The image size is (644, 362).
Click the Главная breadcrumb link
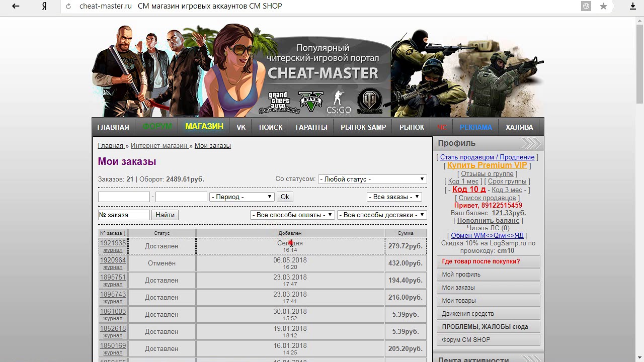pyautogui.click(x=111, y=145)
